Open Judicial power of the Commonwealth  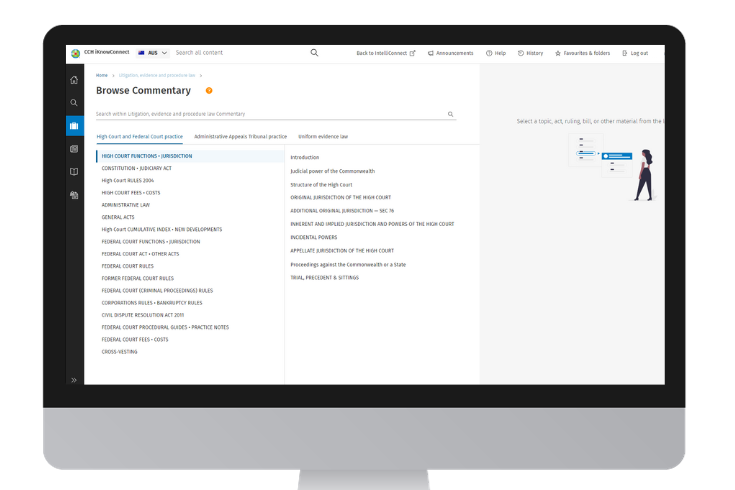(x=331, y=171)
